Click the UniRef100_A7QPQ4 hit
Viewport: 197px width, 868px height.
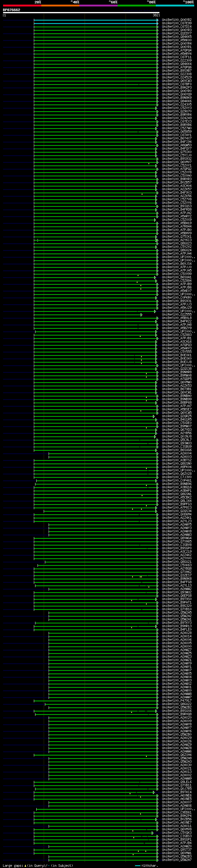pyautogui.click(x=177, y=50)
